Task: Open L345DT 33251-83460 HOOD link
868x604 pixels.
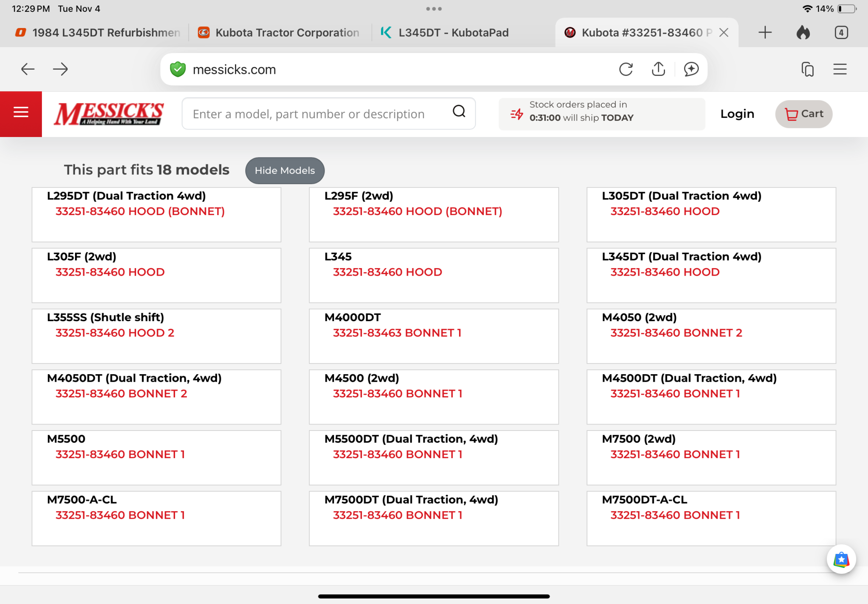Action: pyautogui.click(x=665, y=272)
